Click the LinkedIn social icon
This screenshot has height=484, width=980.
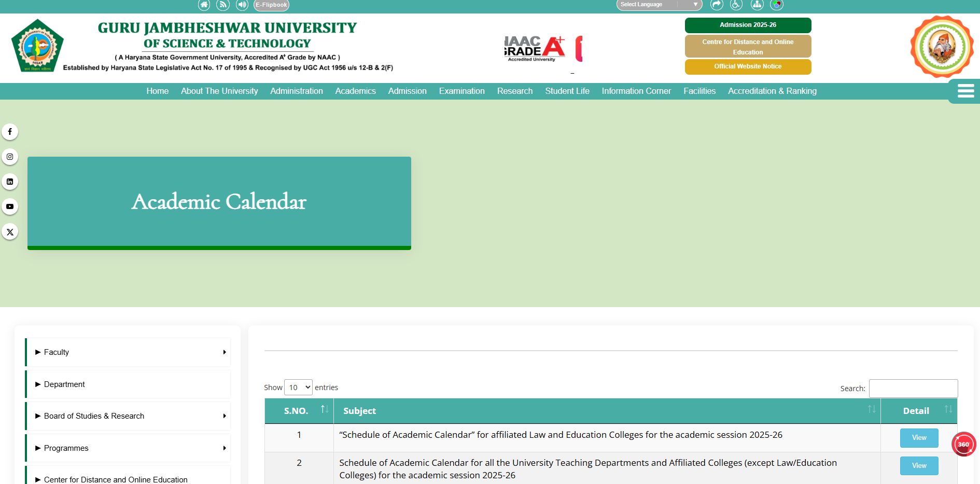(10, 182)
